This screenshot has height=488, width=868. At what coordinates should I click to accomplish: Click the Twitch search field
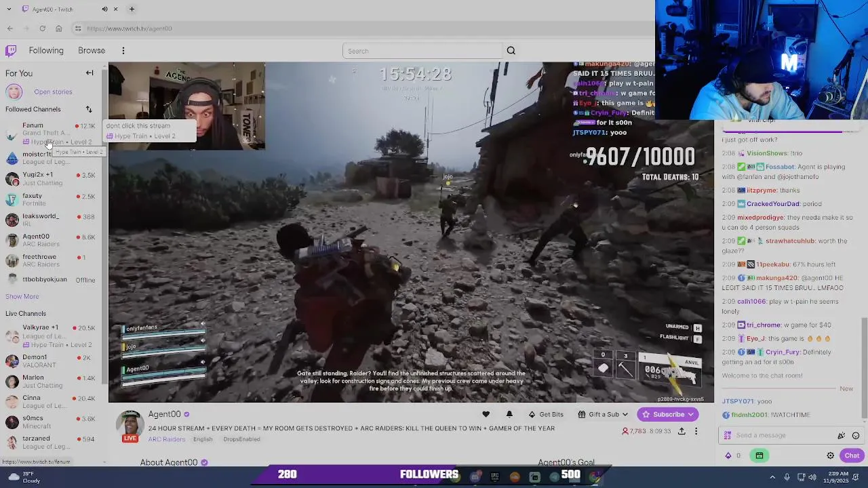[422, 51]
